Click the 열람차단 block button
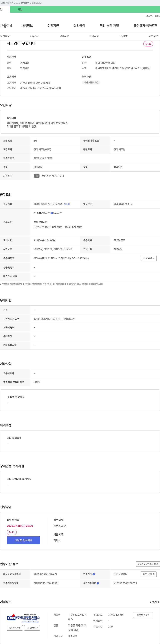Viewport: 160px width, 644px height. (x=32, y=628)
